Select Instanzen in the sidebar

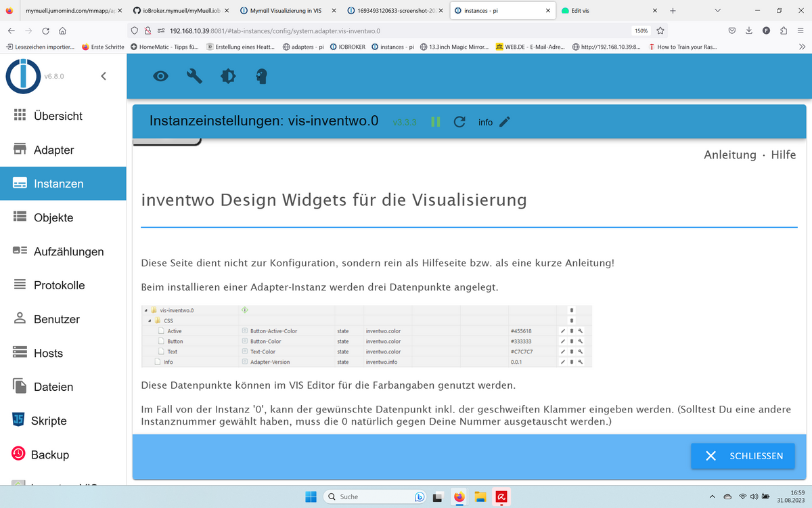(63, 184)
